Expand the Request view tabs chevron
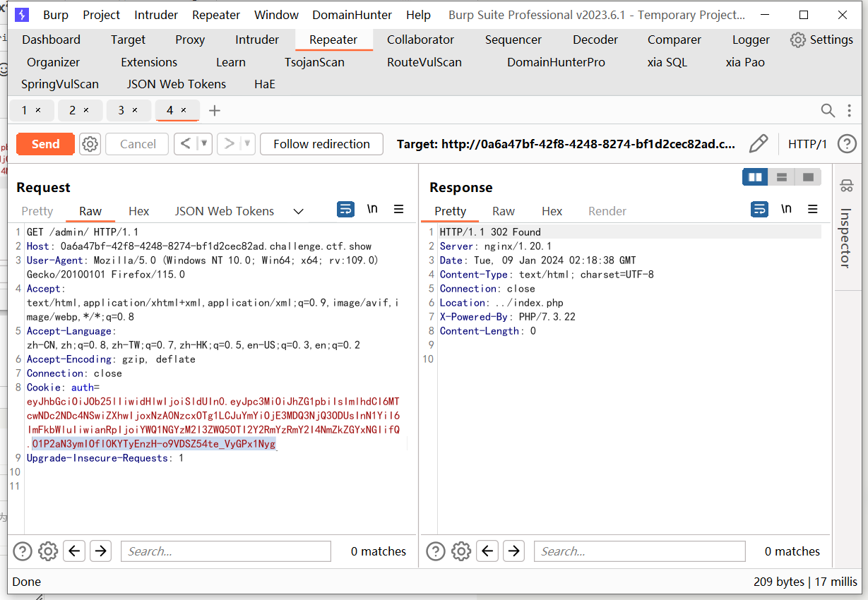 (x=298, y=211)
